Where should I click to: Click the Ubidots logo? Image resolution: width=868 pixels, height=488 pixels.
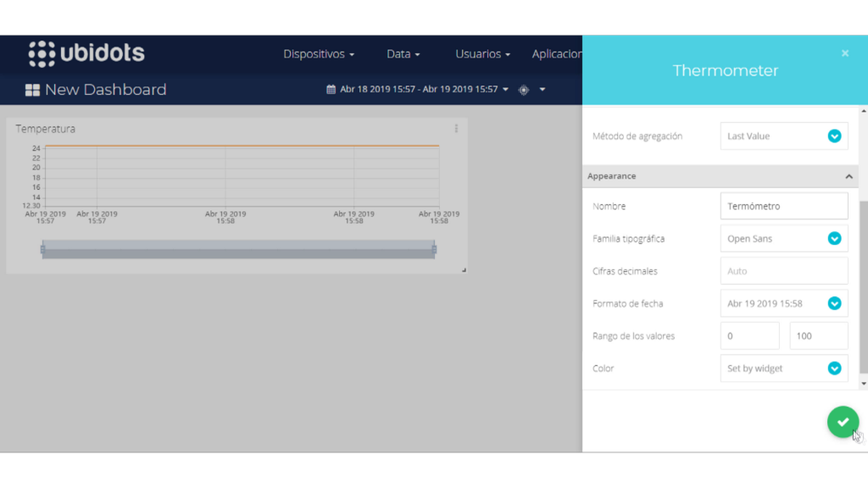click(x=86, y=53)
